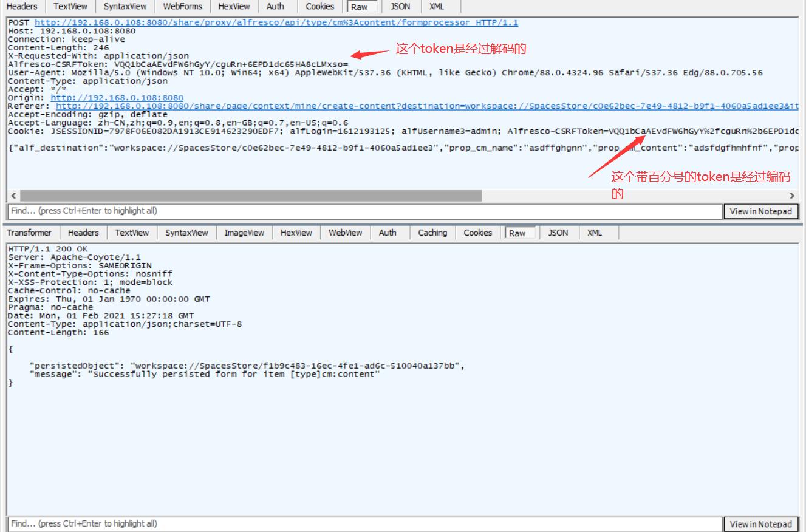
Task: Switch to the WebView tab
Action: [346, 233]
